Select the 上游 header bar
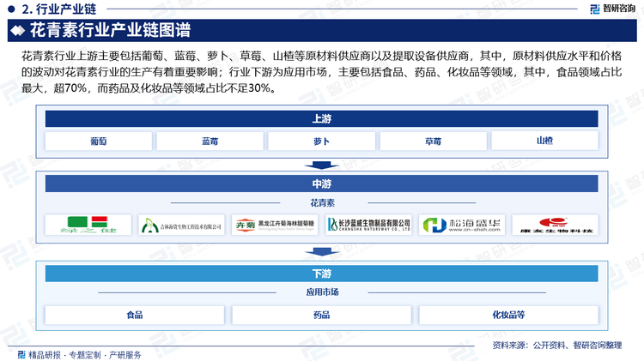This screenshot has height=361, width=644. (322, 119)
